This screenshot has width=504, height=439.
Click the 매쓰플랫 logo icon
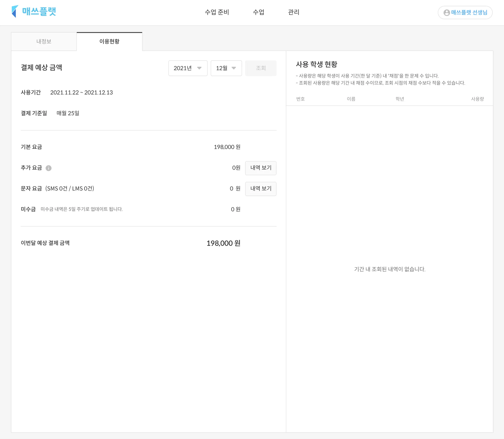[15, 11]
